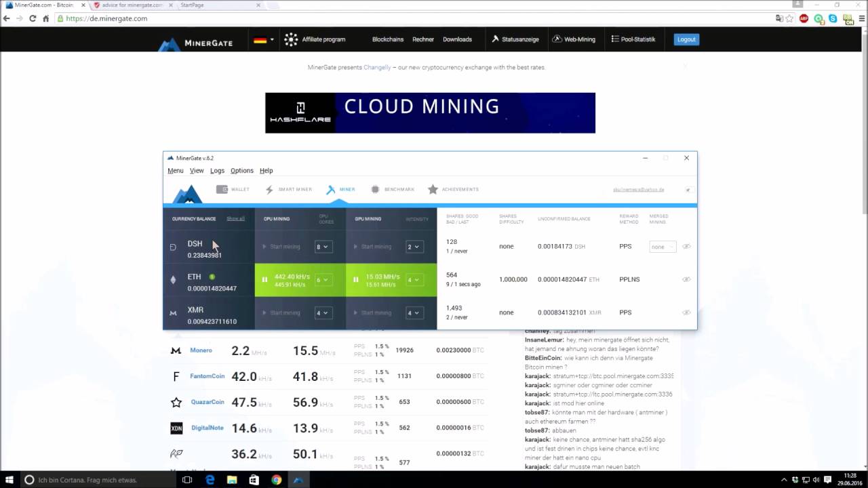868x488 pixels.
Task: Switch to the StartPage browser tab
Action: coord(216,5)
